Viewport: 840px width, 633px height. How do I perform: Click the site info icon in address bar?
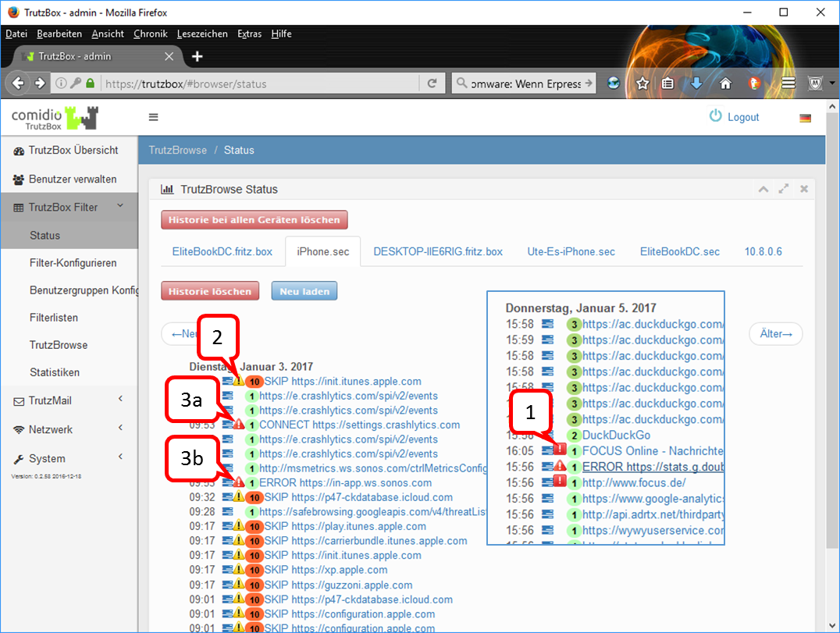point(61,83)
